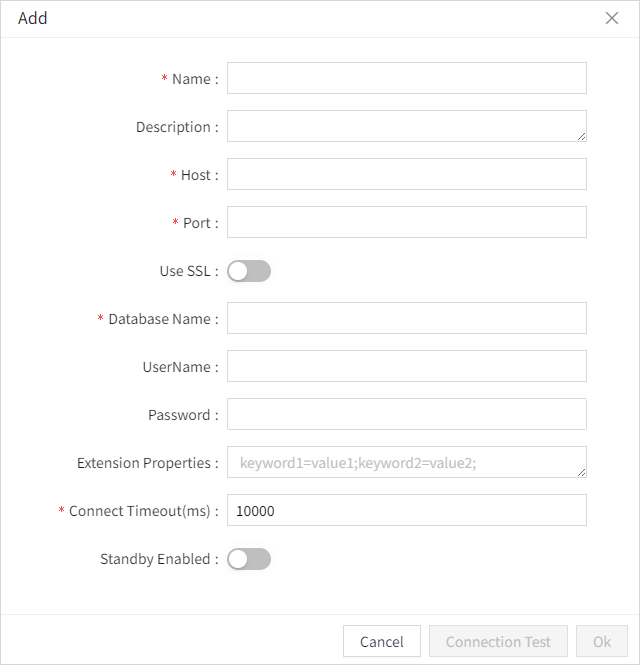Click the Extension Properties text area
This screenshot has width=640, height=665.
pyautogui.click(x=406, y=463)
